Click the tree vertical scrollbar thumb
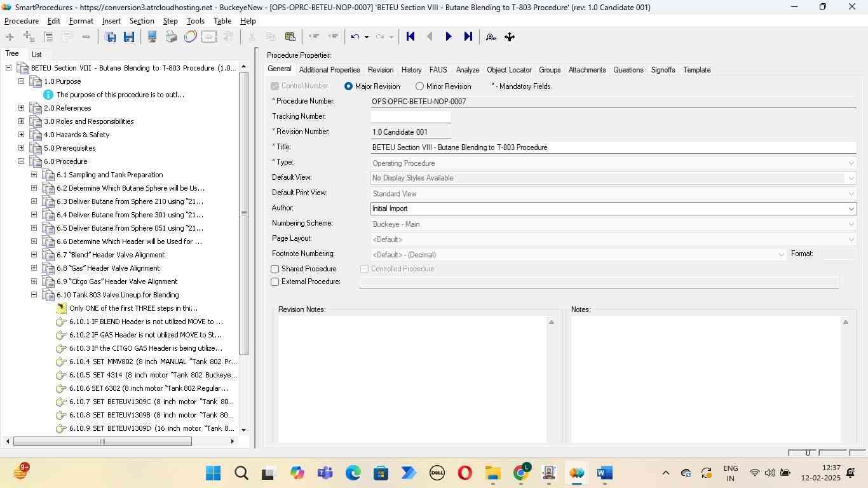868x488 pixels. [x=243, y=213]
